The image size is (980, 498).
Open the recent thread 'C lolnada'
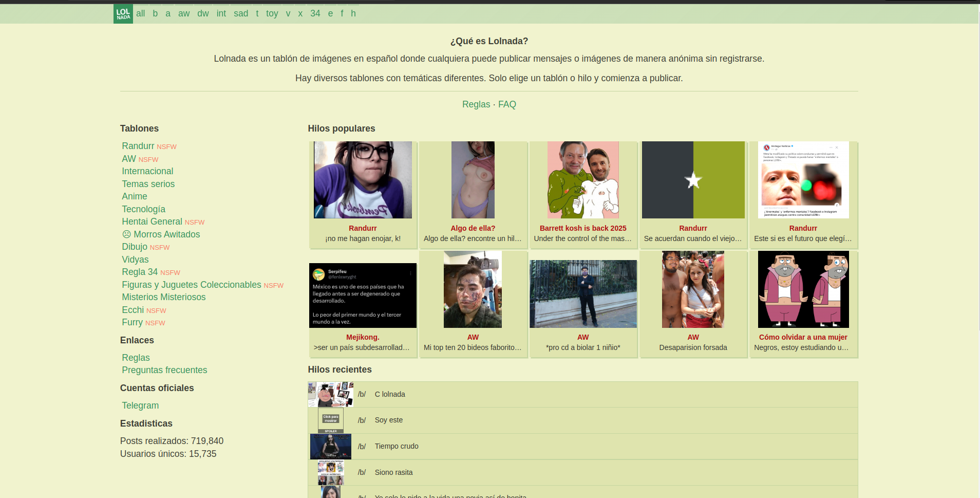tap(389, 394)
